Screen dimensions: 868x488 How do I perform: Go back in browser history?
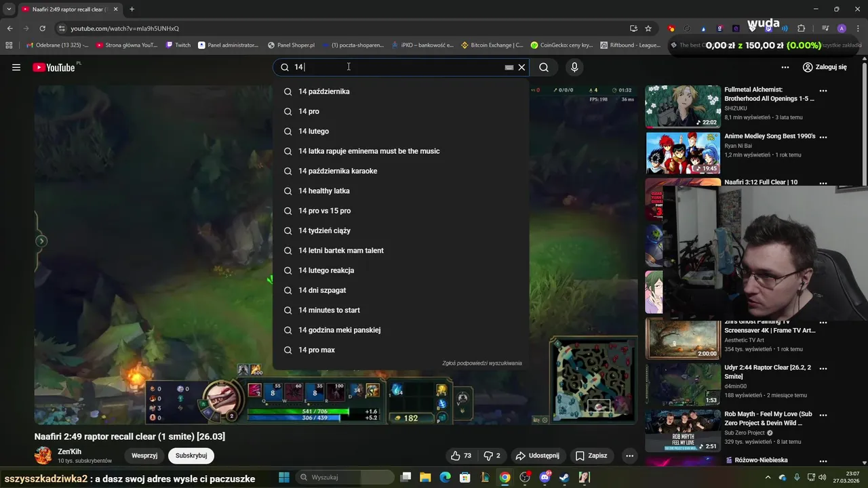point(9,28)
